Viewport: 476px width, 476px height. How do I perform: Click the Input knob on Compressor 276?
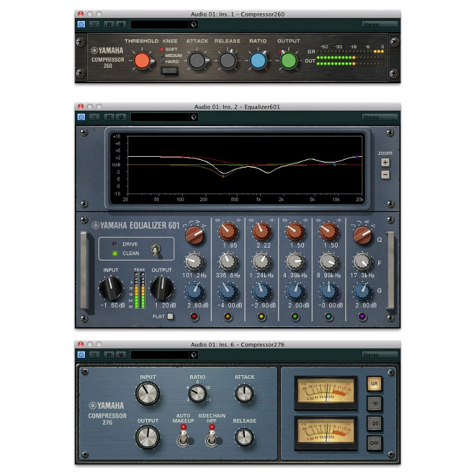[x=147, y=393]
